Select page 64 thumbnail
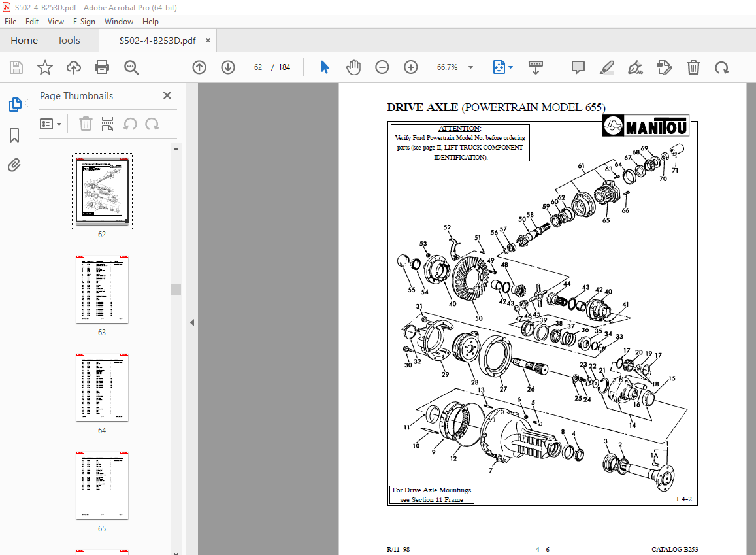Image resolution: width=756 pixels, height=555 pixels. click(102, 387)
